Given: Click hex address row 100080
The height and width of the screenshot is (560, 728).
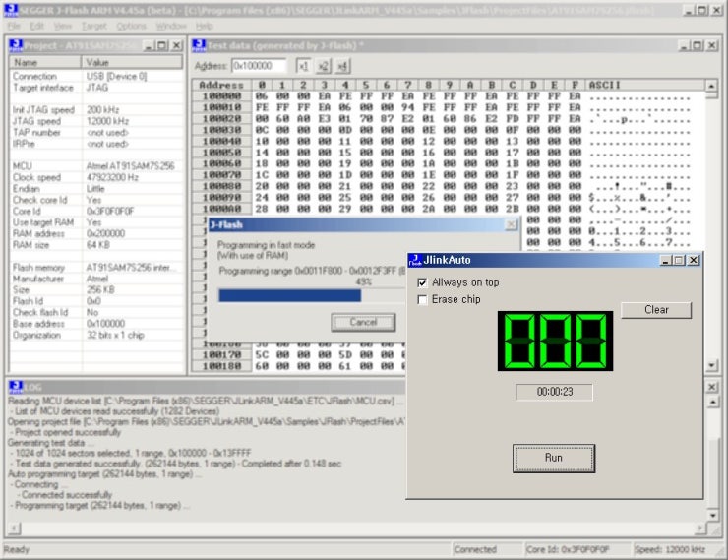Looking at the screenshot, I should 221,186.
